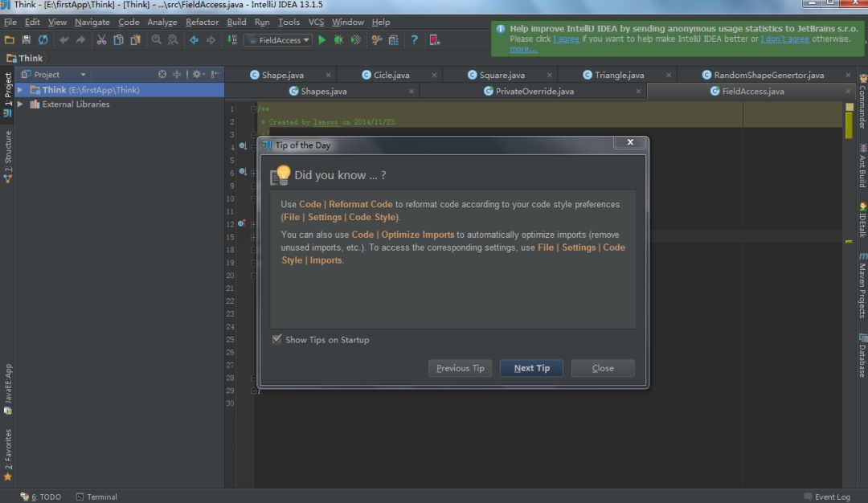Toggle Show Tips on Startup checkbox
868x503 pixels.
tap(276, 339)
